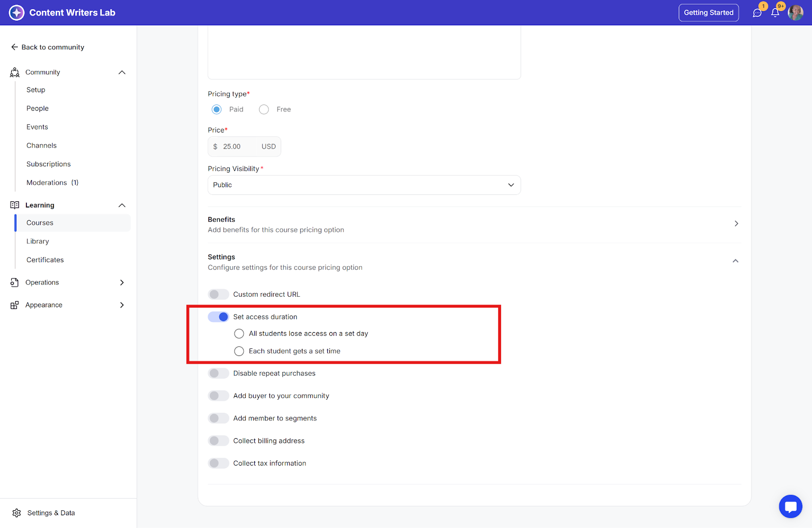
Task: Toggle Add member to segments
Action: click(218, 418)
